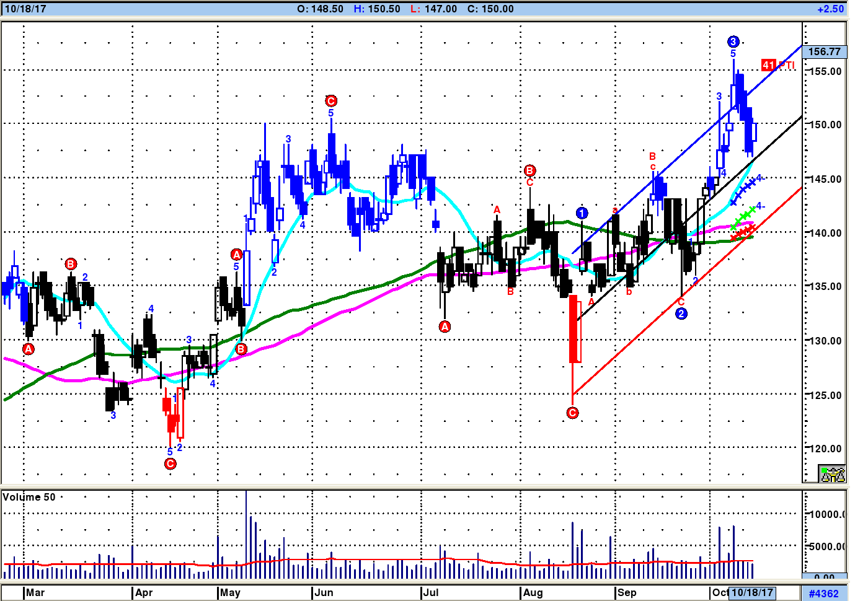The image size is (868, 601).
Task: Click red C marker at June high
Action: coord(331,100)
